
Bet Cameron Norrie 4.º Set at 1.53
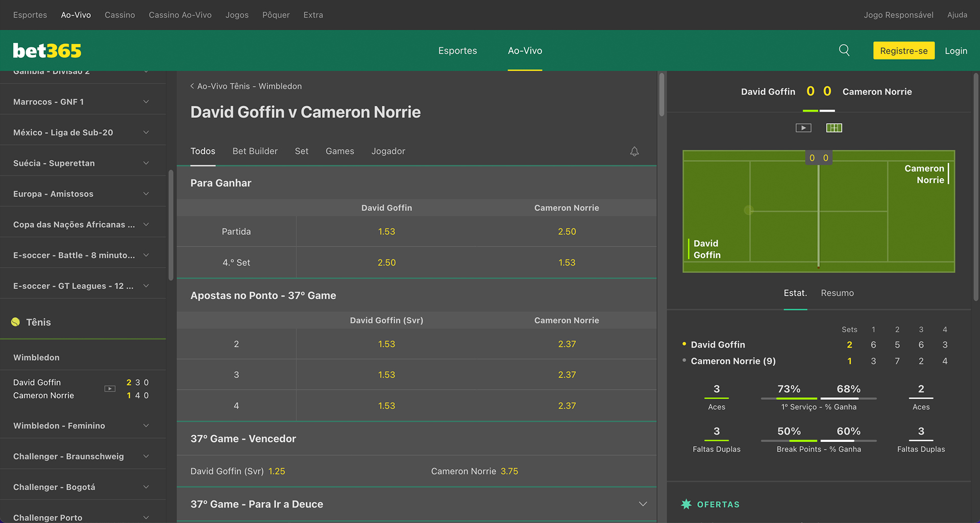pyautogui.click(x=567, y=263)
